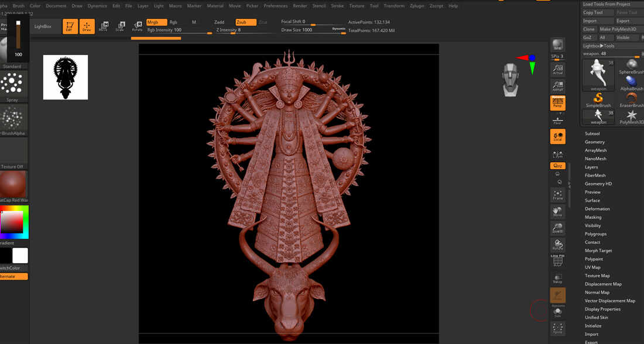The width and height of the screenshot is (644, 344).
Task: Click the Xpose icon in right shelf
Action: coord(557,328)
